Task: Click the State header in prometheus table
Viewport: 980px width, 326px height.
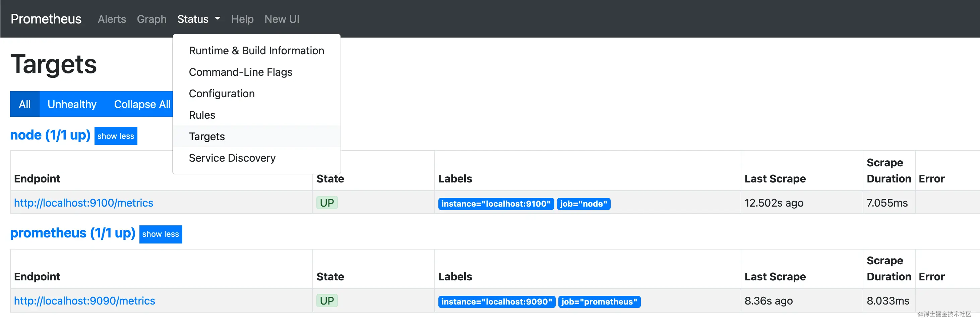Action: pos(330,276)
